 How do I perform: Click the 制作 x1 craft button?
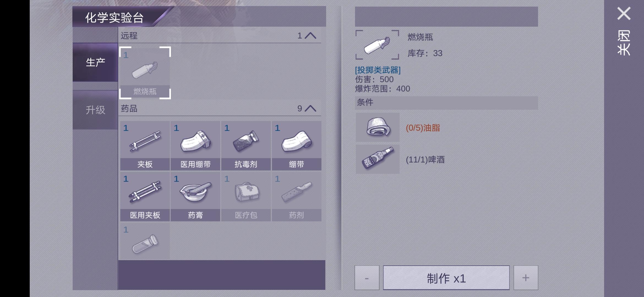click(x=446, y=278)
